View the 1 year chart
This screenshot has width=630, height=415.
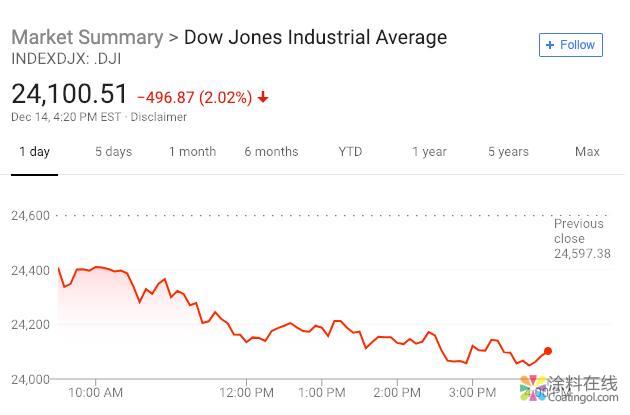click(x=429, y=152)
